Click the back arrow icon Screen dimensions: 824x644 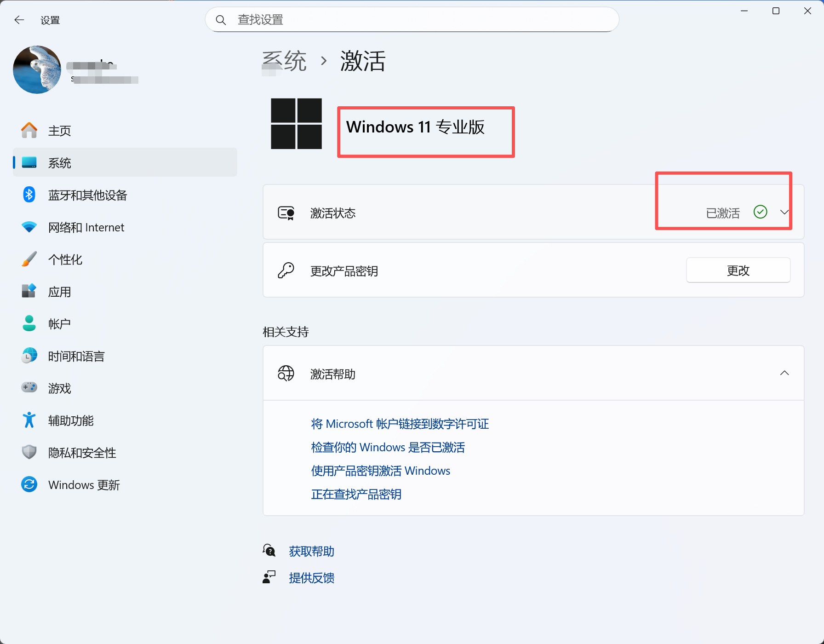(x=19, y=20)
